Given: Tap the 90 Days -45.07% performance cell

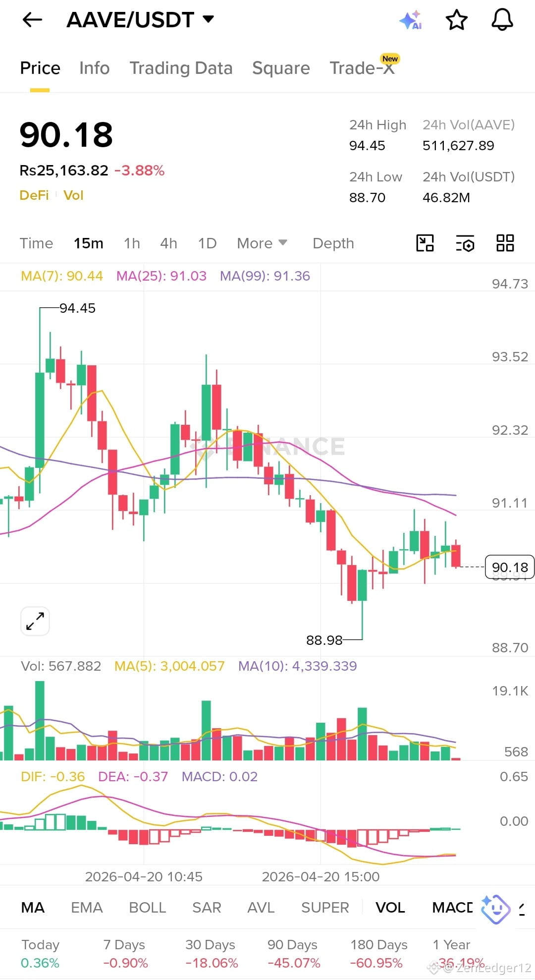Looking at the screenshot, I should (x=294, y=954).
